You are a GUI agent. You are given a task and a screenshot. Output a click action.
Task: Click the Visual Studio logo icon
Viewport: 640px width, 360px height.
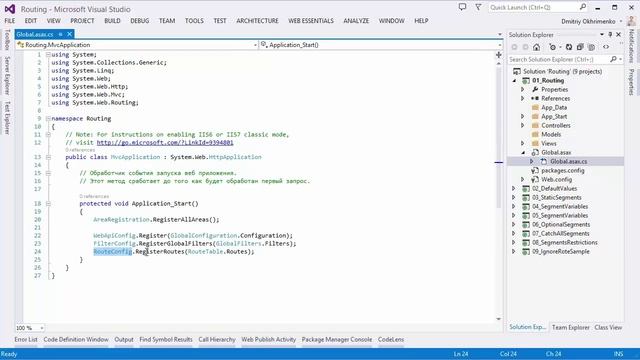point(10,9)
